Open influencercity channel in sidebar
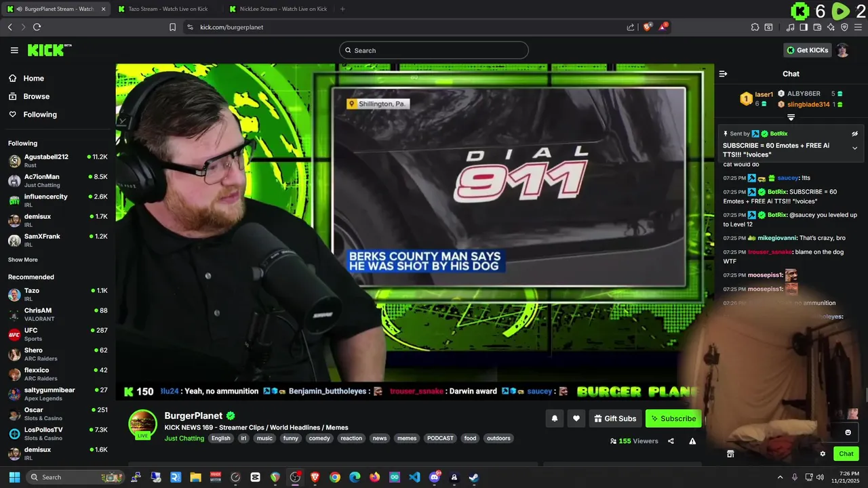868x488 pixels. click(58, 200)
